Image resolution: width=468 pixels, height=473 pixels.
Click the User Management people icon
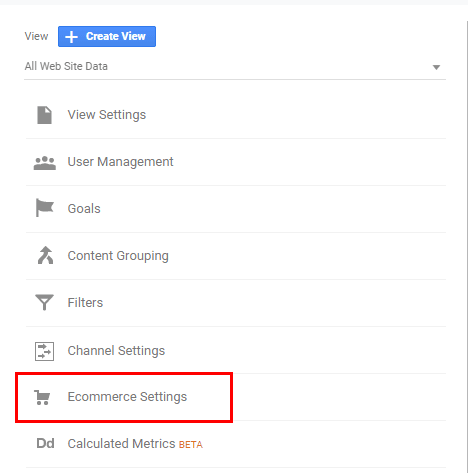coord(45,163)
